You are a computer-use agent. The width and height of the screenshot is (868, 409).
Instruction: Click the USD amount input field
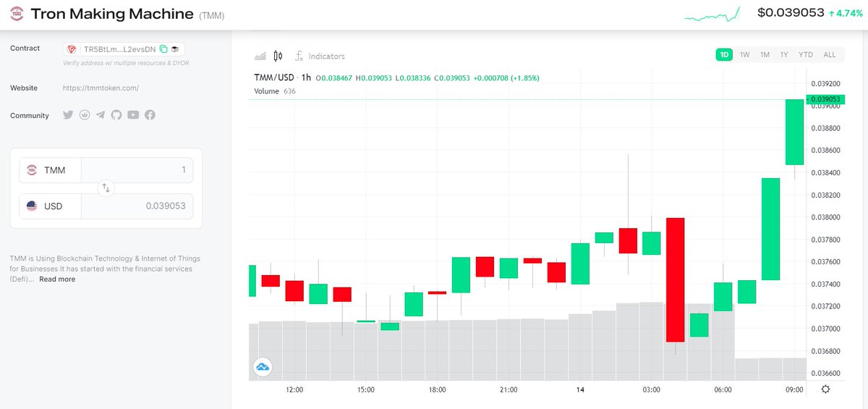click(x=137, y=206)
